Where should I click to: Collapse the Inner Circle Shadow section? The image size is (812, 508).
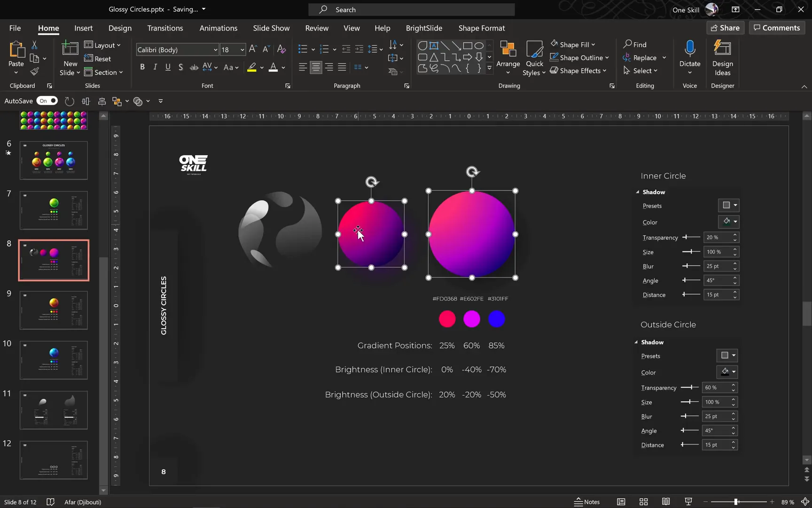pos(637,191)
